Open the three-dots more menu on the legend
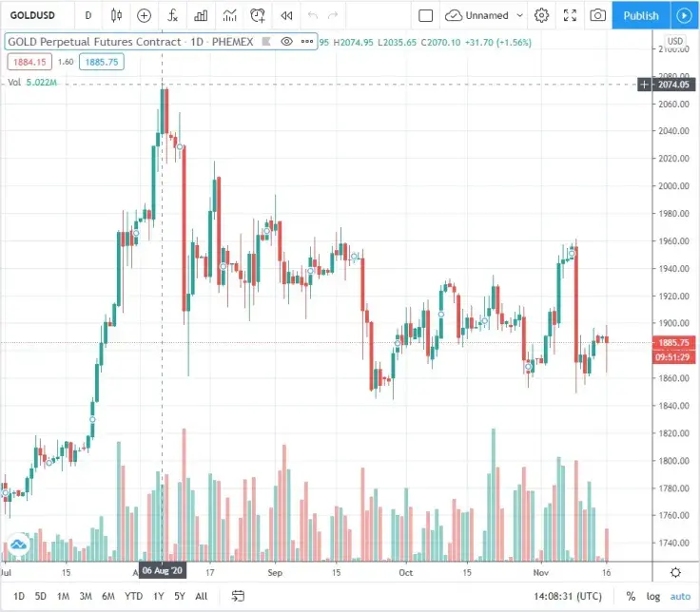The image size is (700, 612). [x=306, y=42]
